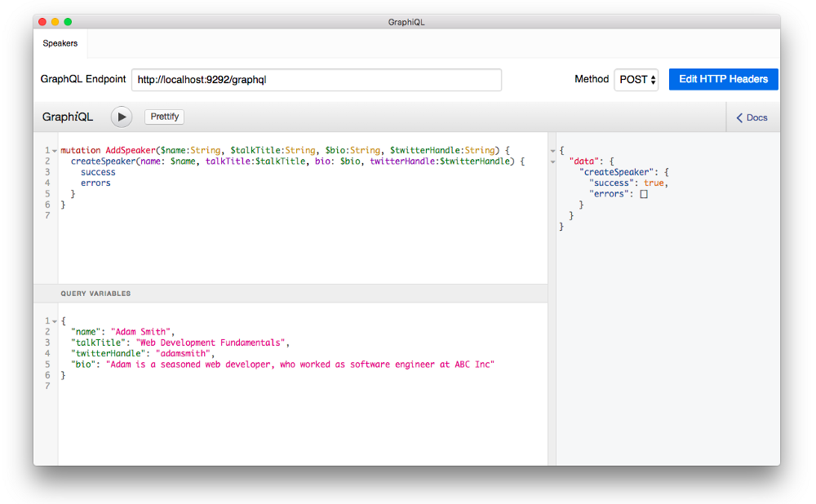
Task: Click 'bio:' argument in createSpeaker call
Action: (326, 161)
